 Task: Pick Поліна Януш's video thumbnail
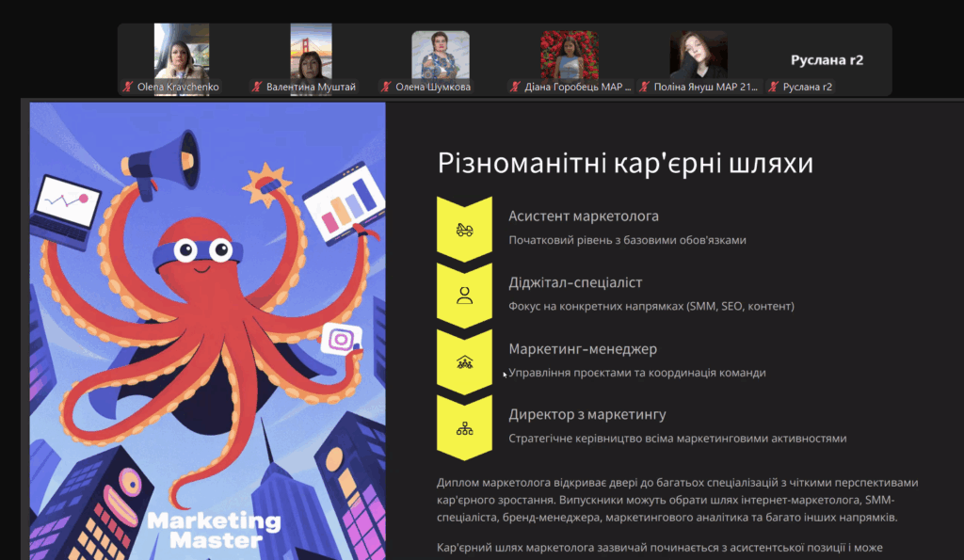(698, 54)
